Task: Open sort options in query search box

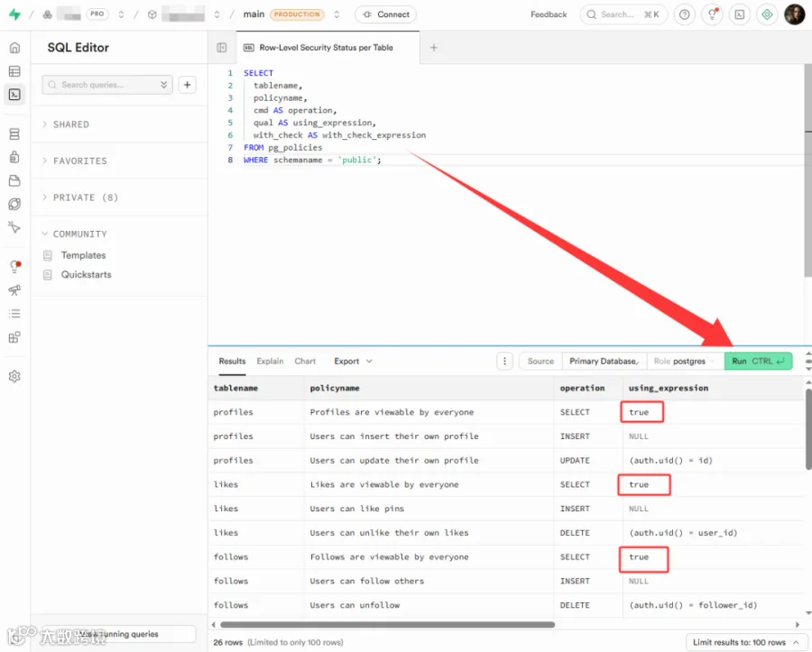Action: click(x=163, y=85)
